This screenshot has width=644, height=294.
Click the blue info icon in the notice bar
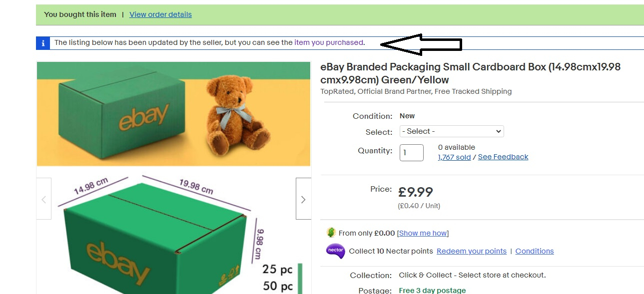pyautogui.click(x=43, y=43)
